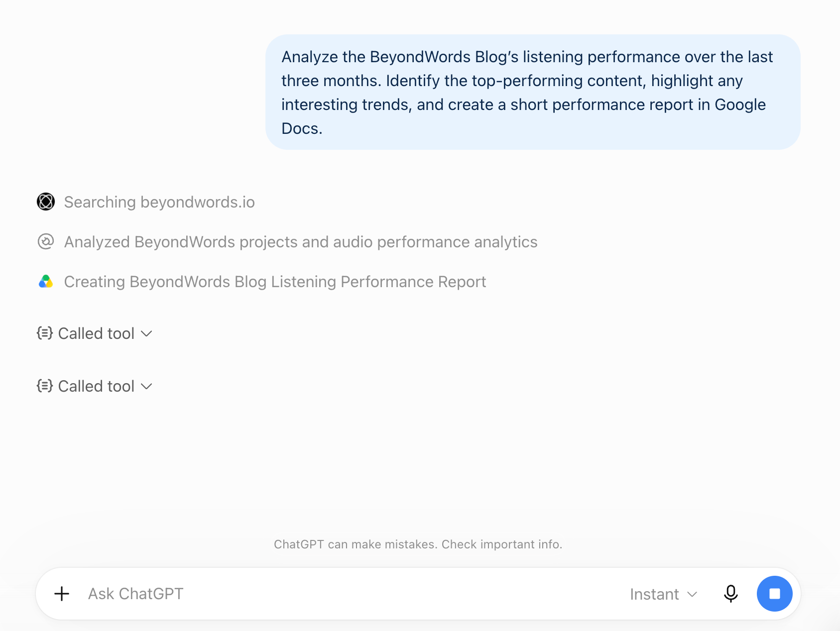The width and height of the screenshot is (840, 631).
Task: Expand the first 'Called tool' label
Action: (97, 333)
